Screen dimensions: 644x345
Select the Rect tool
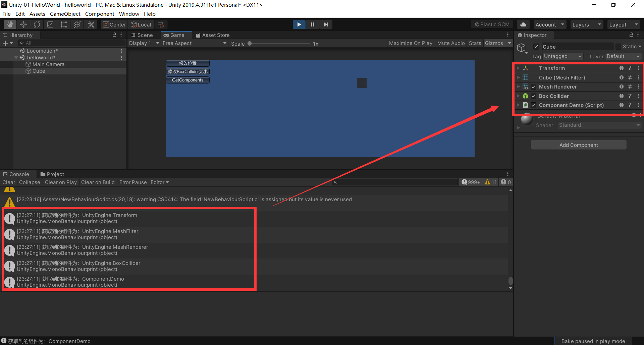pyautogui.click(x=64, y=24)
